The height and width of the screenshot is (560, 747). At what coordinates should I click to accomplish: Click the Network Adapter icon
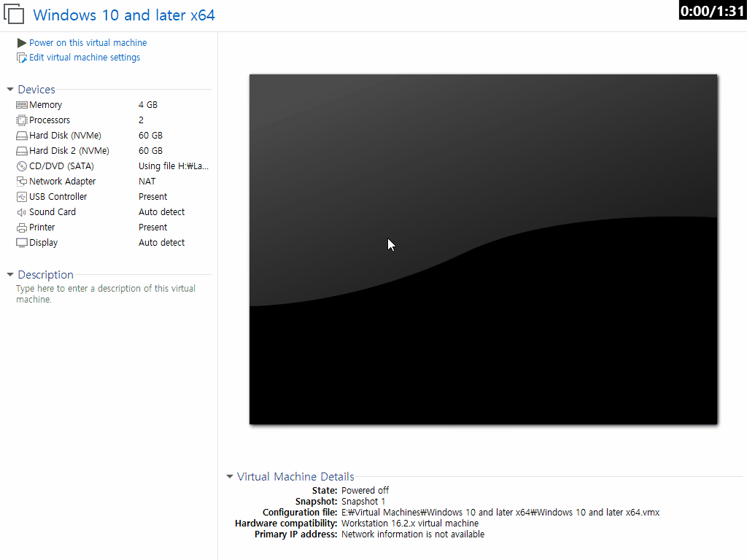point(21,182)
